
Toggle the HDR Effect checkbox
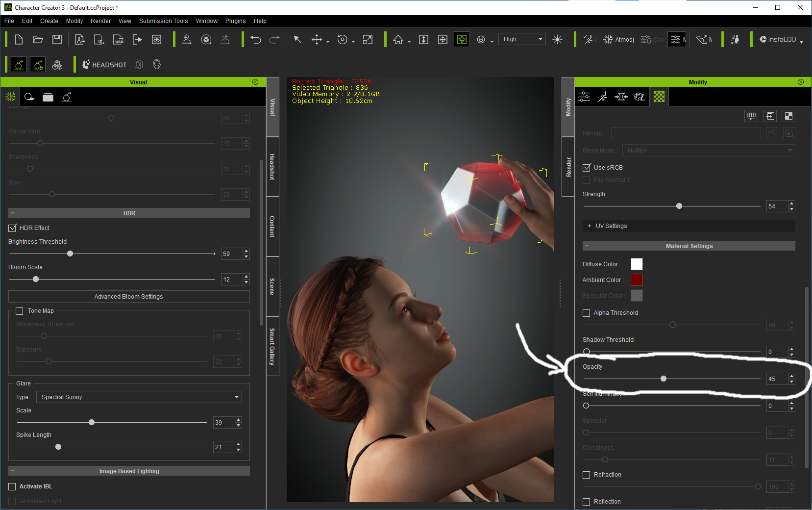pyautogui.click(x=13, y=228)
